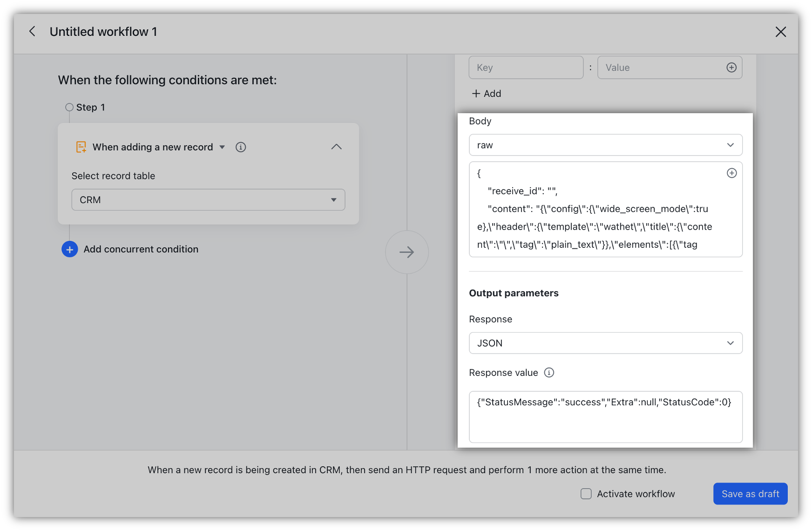This screenshot has width=812, height=531.
Task: Click the new record trigger icon
Action: pyautogui.click(x=81, y=147)
